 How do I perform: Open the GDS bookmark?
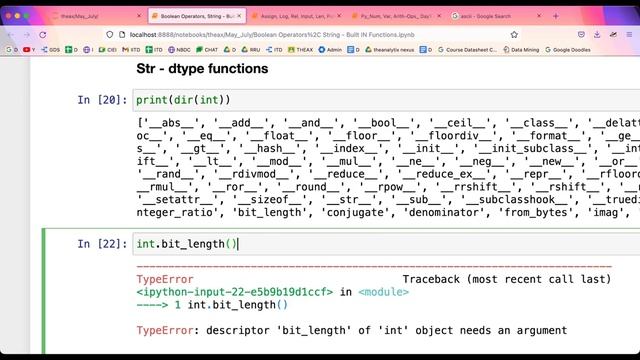(50, 50)
